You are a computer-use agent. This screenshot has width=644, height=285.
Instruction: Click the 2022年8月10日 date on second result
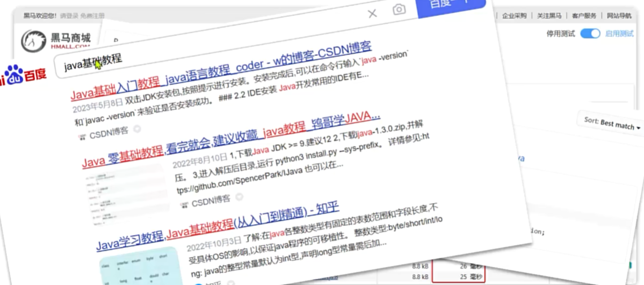point(200,161)
